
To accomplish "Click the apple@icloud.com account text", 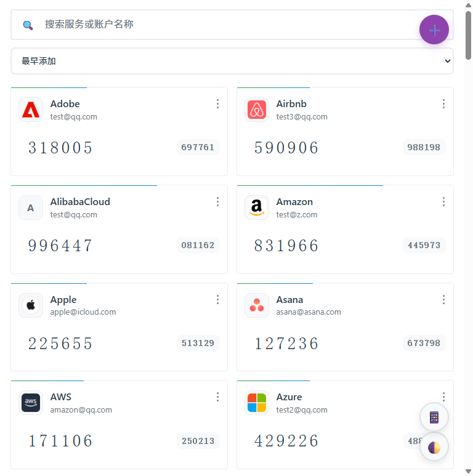I will pyautogui.click(x=83, y=312).
